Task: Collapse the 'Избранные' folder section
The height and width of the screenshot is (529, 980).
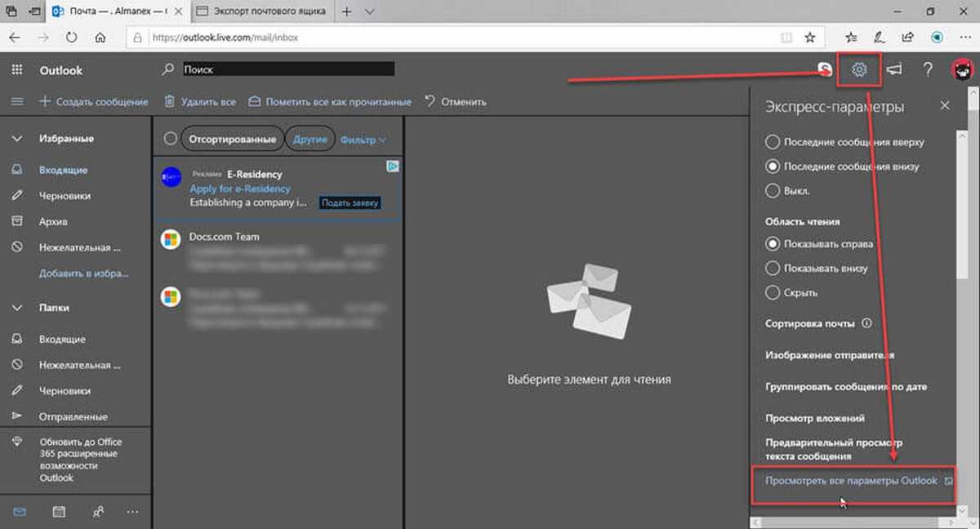Action: pos(16,139)
